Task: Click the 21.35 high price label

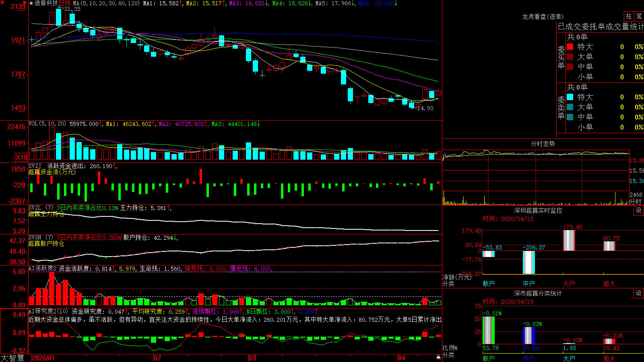Action: click(72, 9)
